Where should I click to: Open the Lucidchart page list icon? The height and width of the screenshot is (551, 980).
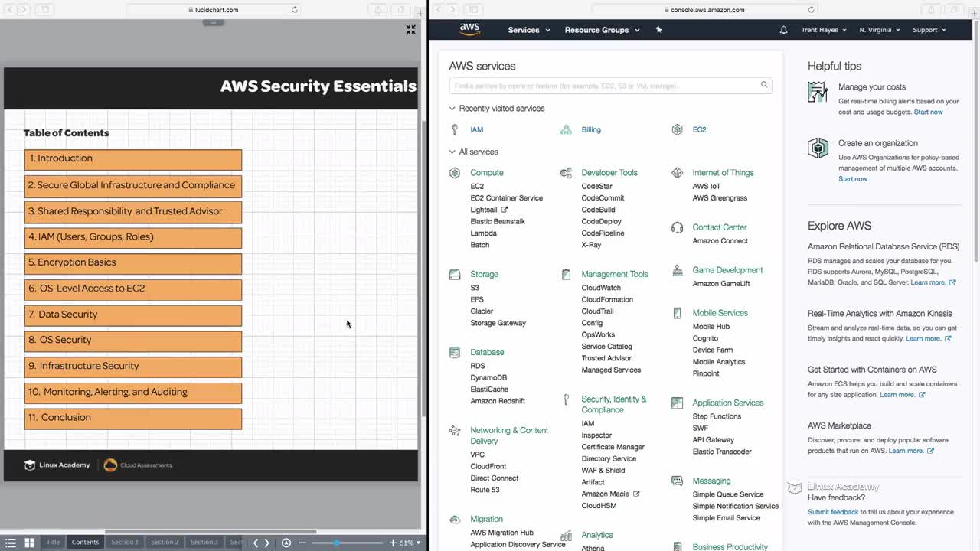pyautogui.click(x=11, y=543)
